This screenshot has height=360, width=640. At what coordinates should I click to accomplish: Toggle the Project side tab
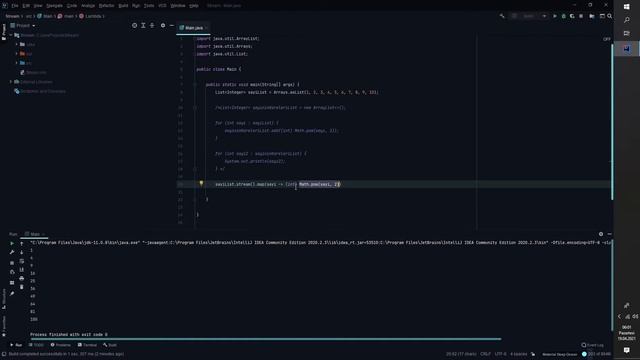click(x=4, y=31)
